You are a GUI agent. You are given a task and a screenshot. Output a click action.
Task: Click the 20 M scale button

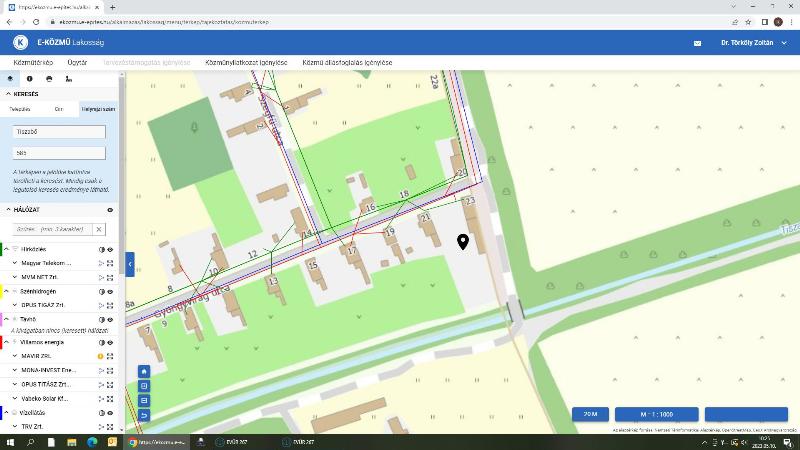(590, 414)
